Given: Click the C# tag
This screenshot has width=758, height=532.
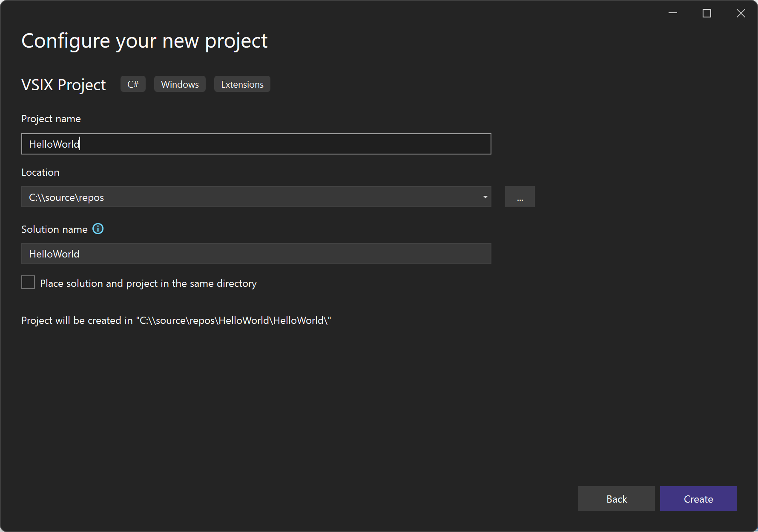Looking at the screenshot, I should (133, 84).
